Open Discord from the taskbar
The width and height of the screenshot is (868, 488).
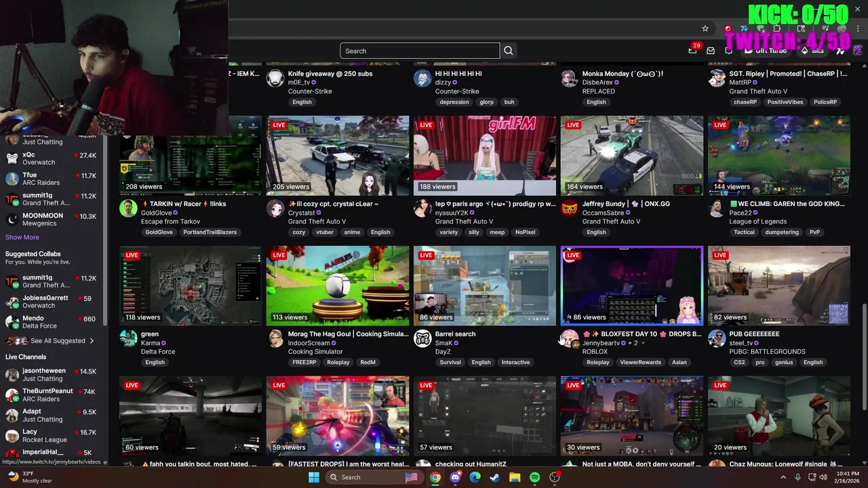click(455, 477)
